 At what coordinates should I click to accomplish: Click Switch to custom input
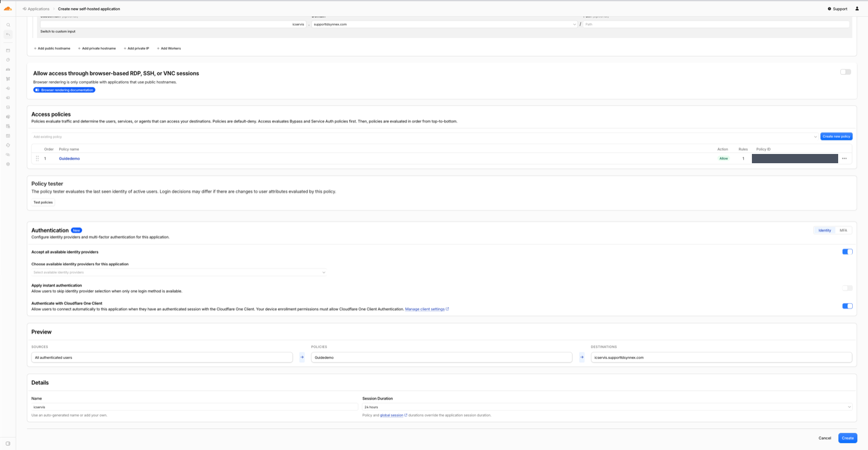coord(58,31)
